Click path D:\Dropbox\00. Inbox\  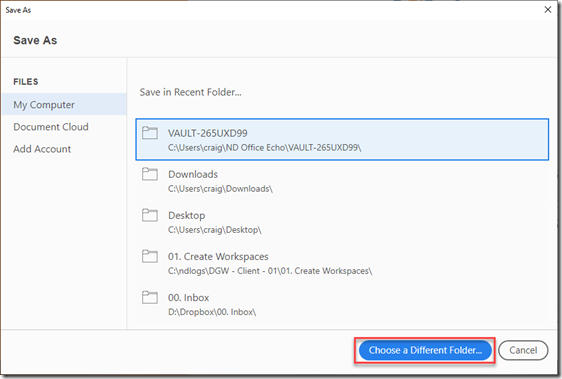(212, 312)
